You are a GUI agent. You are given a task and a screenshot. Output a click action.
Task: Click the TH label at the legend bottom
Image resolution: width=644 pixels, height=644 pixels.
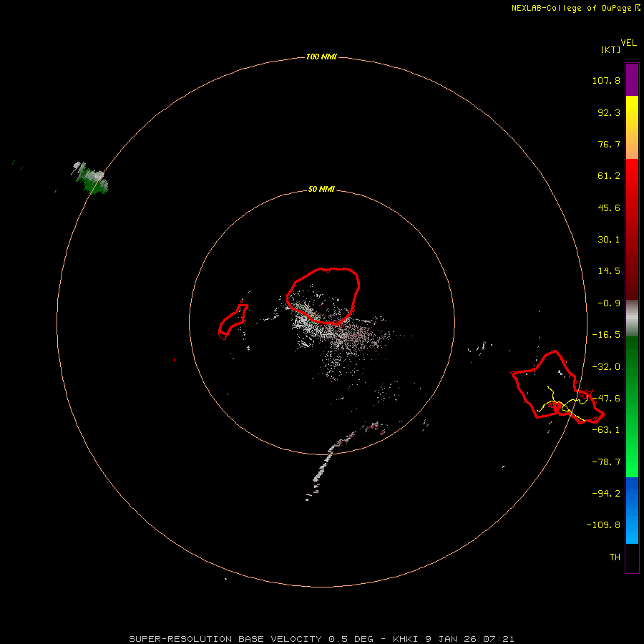pos(615,557)
